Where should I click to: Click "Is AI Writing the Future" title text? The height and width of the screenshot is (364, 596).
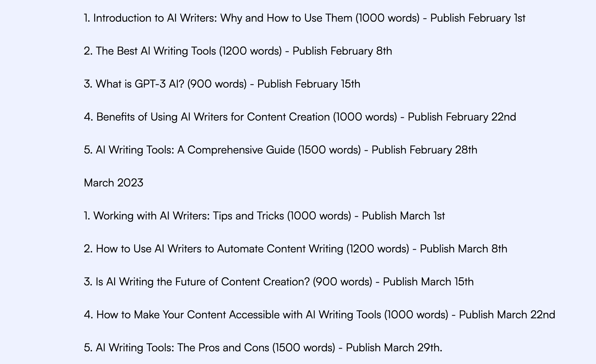[151, 282]
